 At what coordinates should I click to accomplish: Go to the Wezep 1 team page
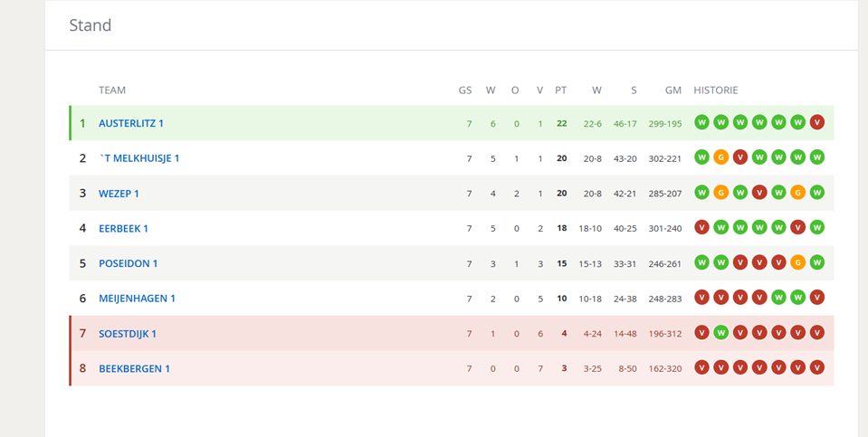(x=119, y=193)
